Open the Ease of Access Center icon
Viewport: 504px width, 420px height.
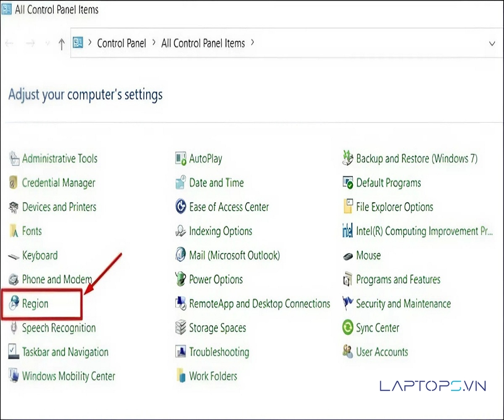click(181, 207)
